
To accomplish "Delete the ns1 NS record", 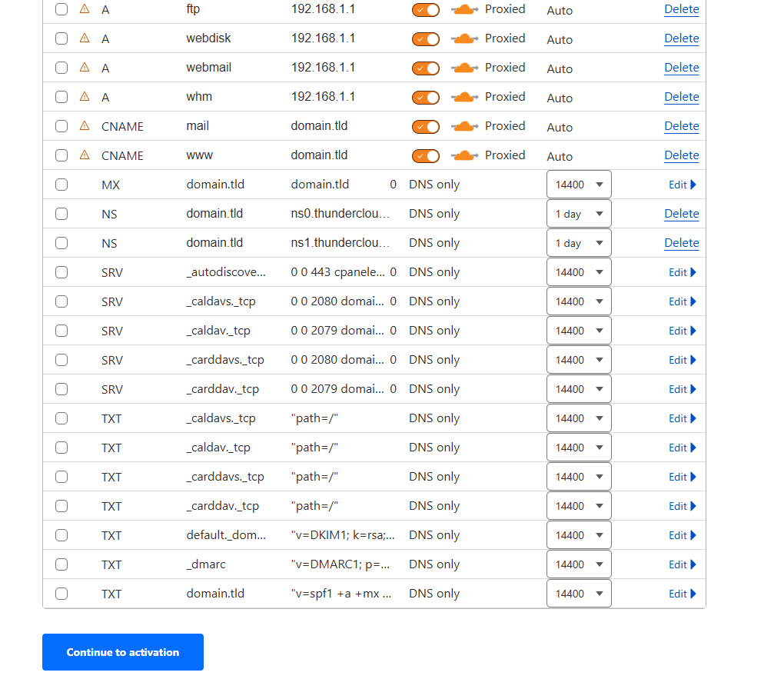I will pos(682,243).
